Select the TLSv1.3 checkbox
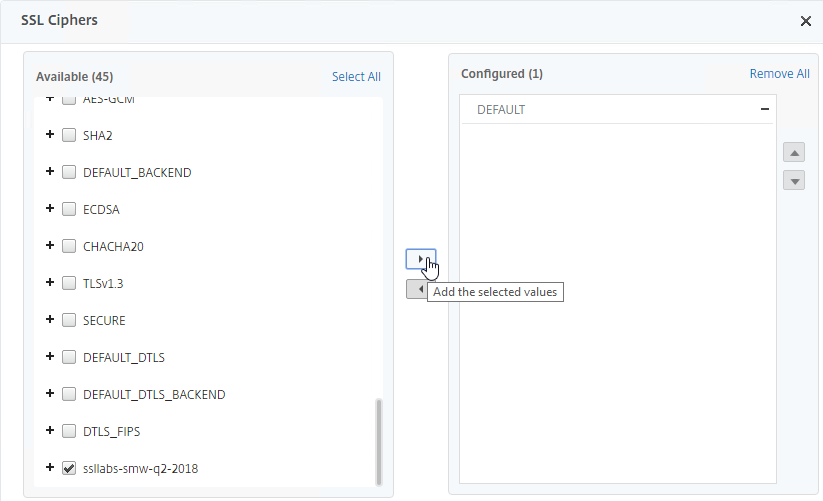823x501 pixels. click(69, 283)
